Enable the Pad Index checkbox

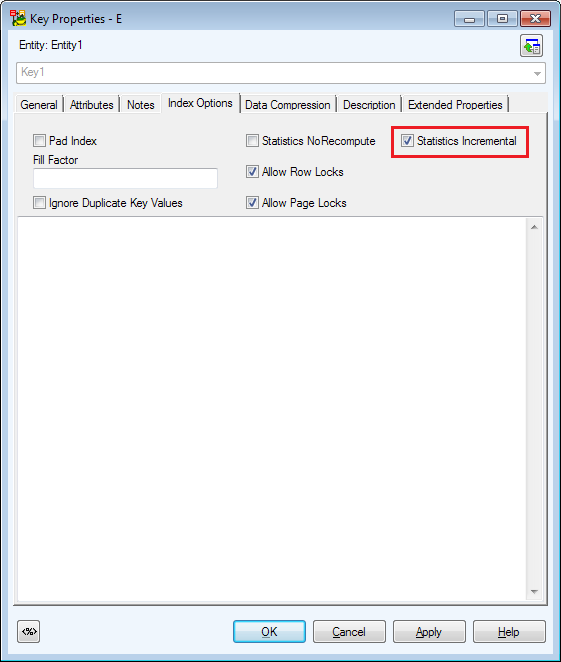pyautogui.click(x=39, y=140)
